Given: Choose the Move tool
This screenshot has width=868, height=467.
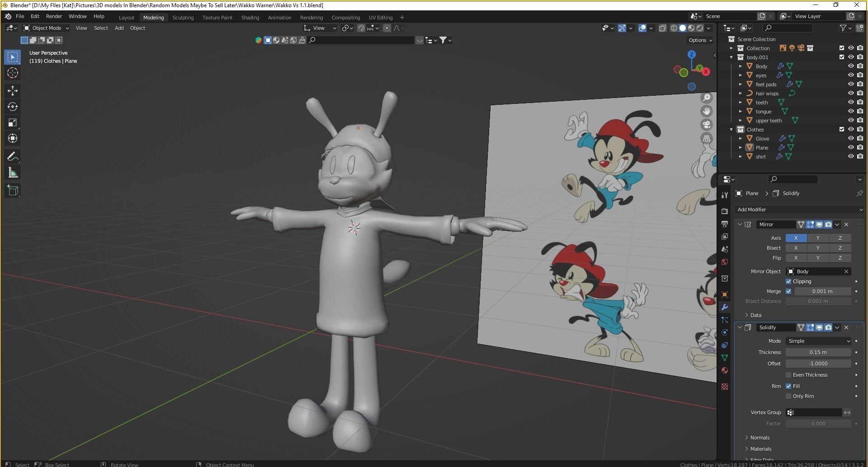Looking at the screenshot, I should 13,91.
